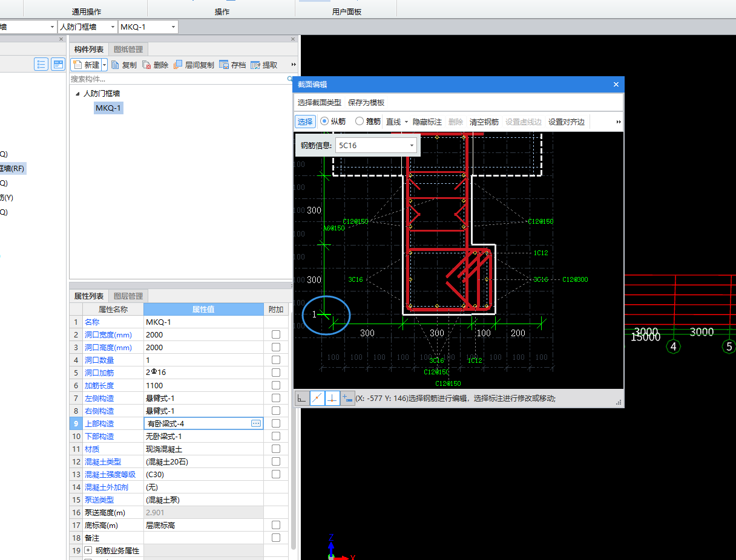Switch to list view icon in left panel
This screenshot has width=736, height=560.
point(41,64)
